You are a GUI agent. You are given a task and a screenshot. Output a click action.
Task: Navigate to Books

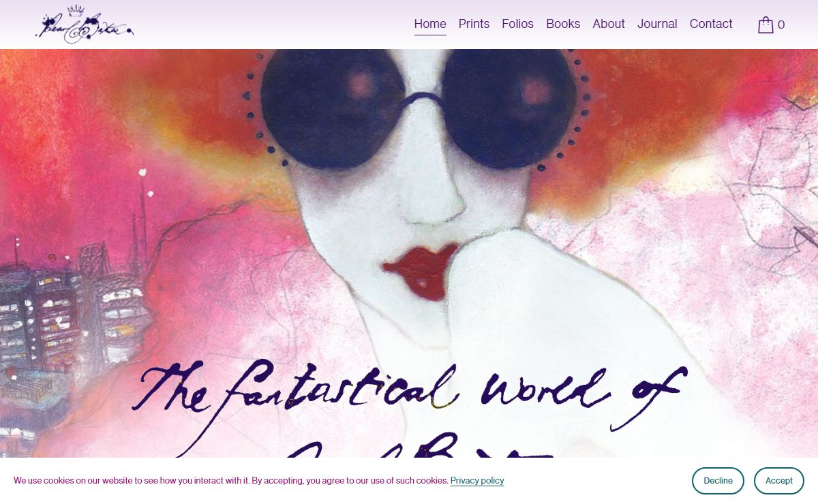(563, 24)
